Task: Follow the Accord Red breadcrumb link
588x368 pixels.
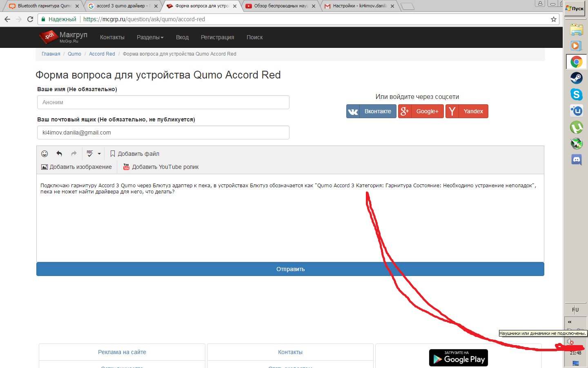Action: (x=102, y=54)
